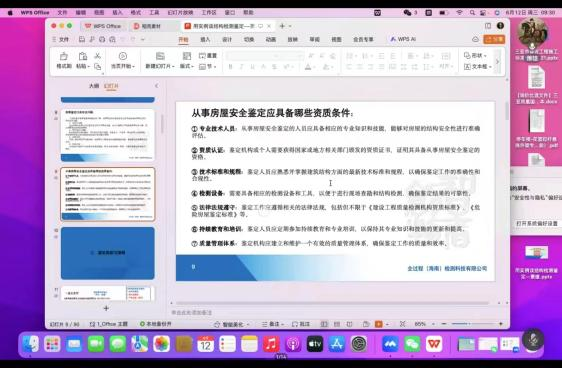
Task: Expand the Text Box dropdown arrow
Action: (x=490, y=67)
